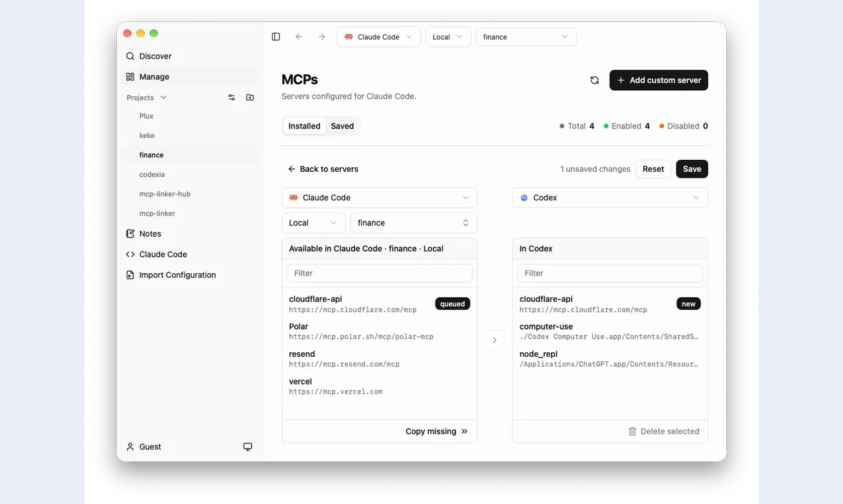Save the pending changes
The image size is (843, 504).
click(x=692, y=169)
